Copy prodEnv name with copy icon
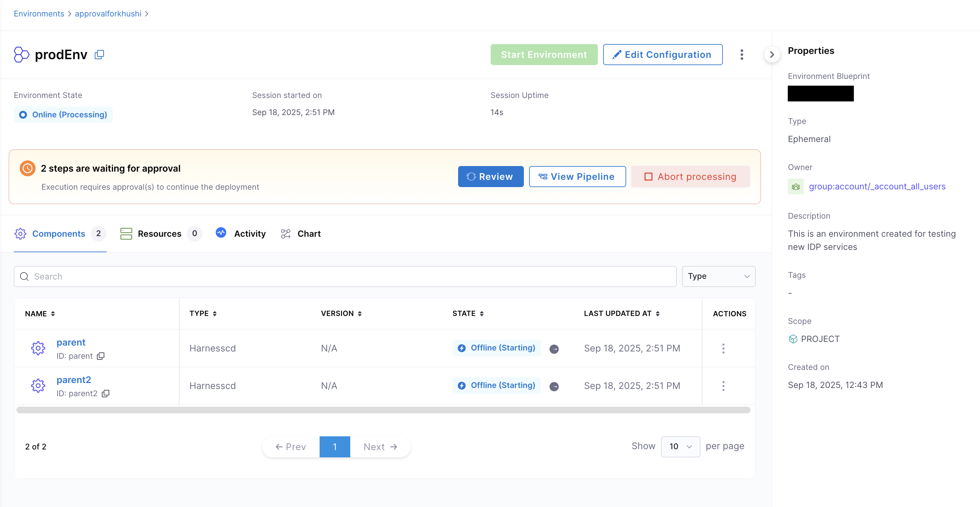Screen dimensions: 980x507 pyautogui.click(x=99, y=54)
